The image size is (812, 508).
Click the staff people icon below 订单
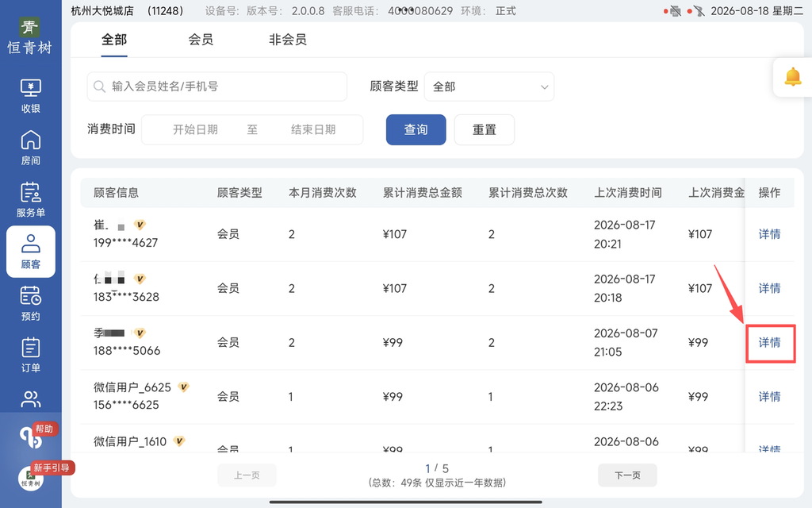point(31,399)
